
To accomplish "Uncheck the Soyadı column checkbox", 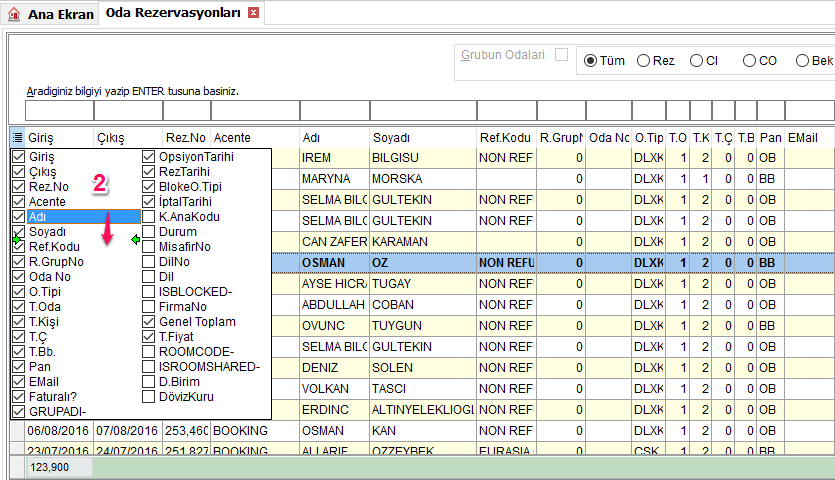I will [19, 232].
